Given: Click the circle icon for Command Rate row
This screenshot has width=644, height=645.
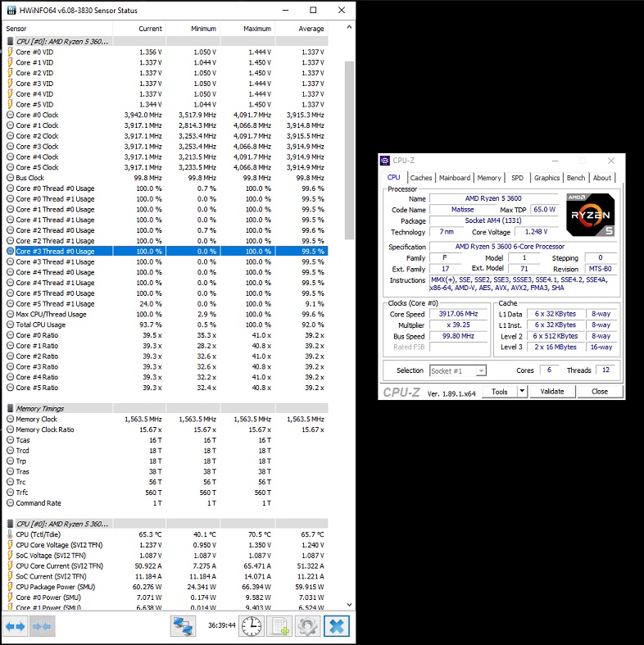Looking at the screenshot, I should pos(11,502).
